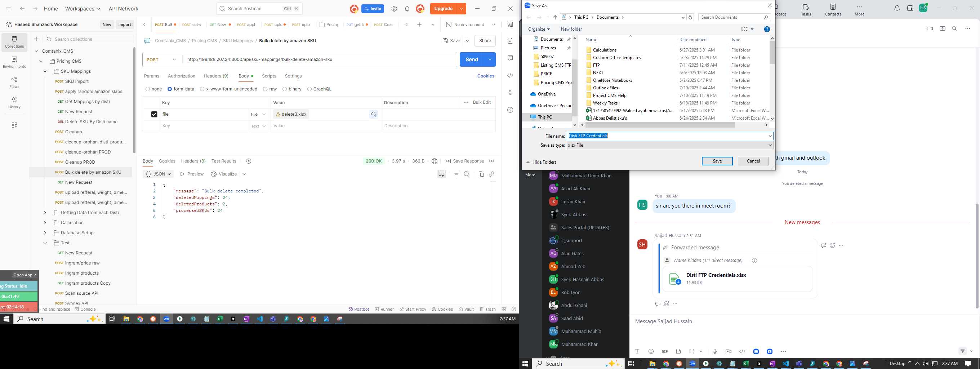
Task: Collapse the SKU Mappings folder
Action: (45, 71)
